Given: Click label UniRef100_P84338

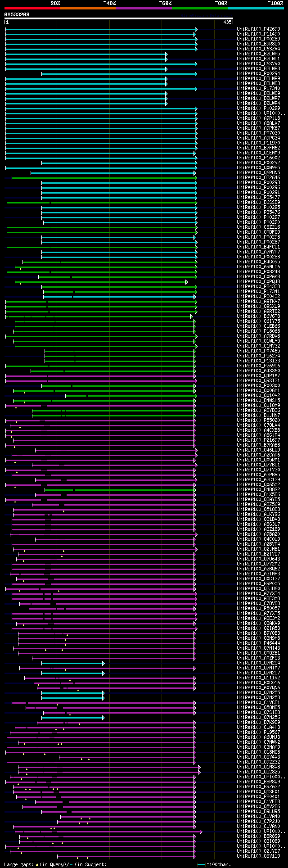Looking at the screenshot, I should [x=258, y=287].
